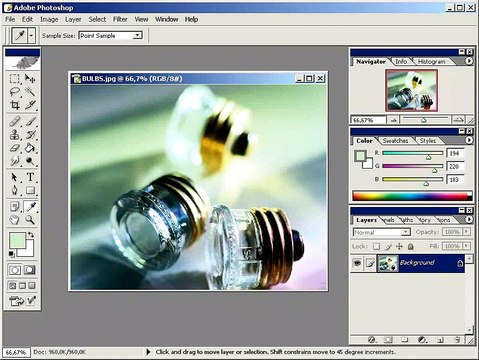
Task: Select the Dodge tool
Action: [x=30, y=161]
